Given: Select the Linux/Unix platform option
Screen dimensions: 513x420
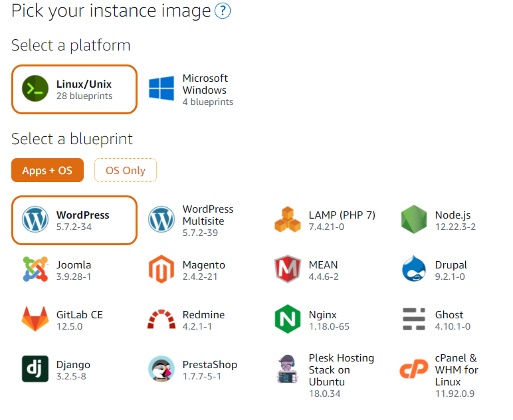Looking at the screenshot, I should (x=74, y=89).
